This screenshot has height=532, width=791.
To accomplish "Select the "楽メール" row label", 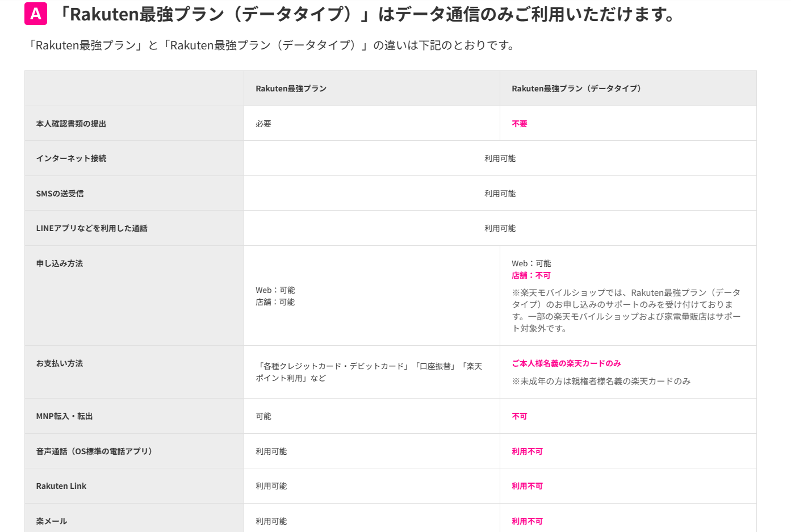I will coord(52,521).
